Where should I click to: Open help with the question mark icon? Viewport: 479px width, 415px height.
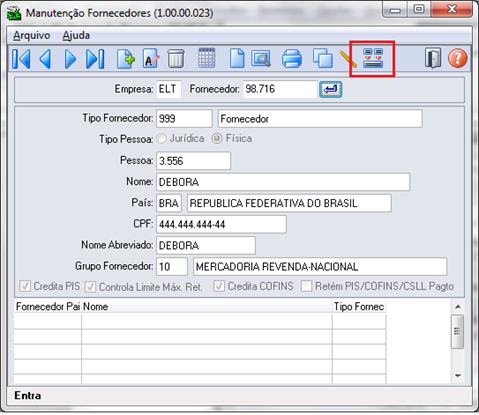click(457, 59)
